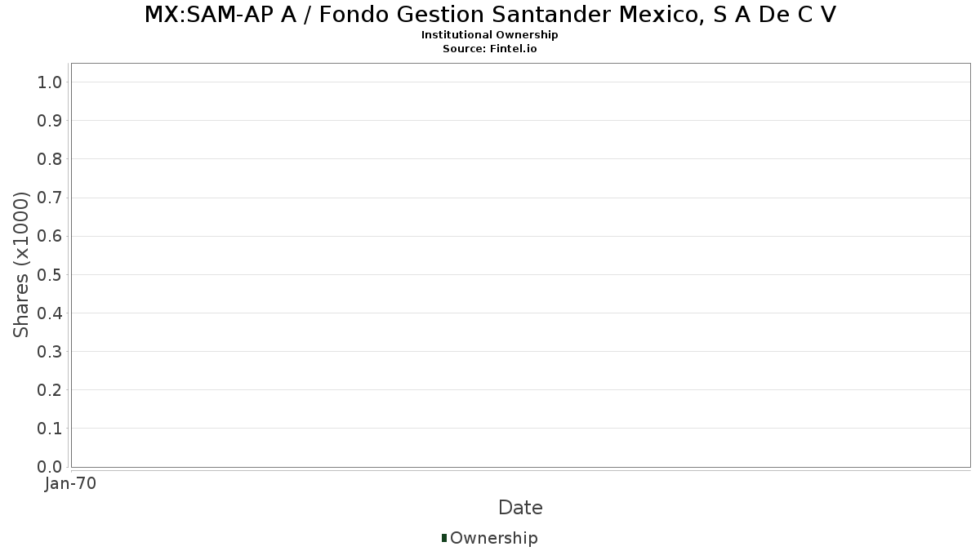This screenshot has width=980, height=551.
Task: Click the 0.1 y-axis tick label
Action: [51, 428]
